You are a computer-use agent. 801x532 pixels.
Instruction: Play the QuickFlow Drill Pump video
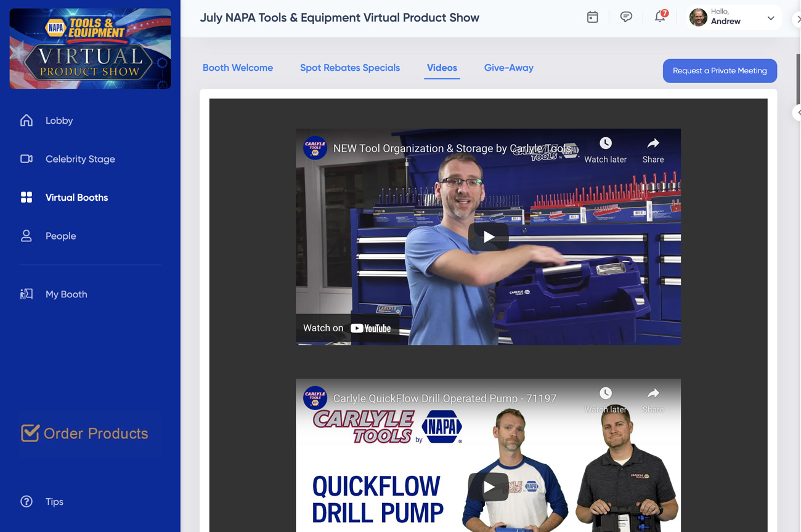tap(488, 487)
